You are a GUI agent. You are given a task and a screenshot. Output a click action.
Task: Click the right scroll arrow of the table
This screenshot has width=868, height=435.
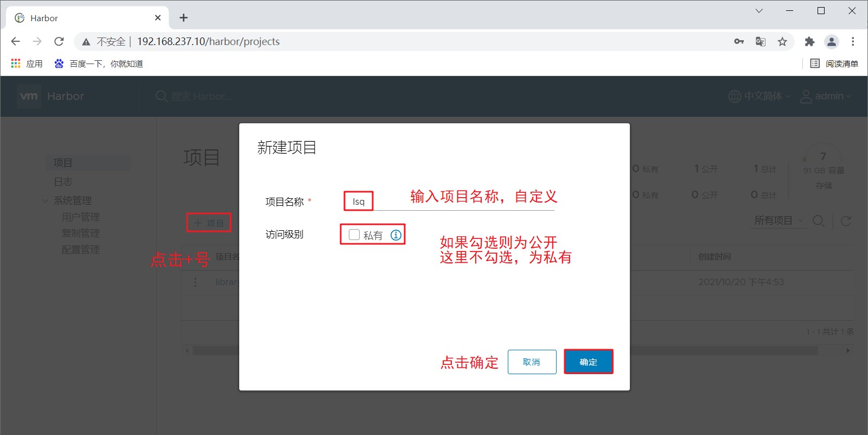coord(848,351)
